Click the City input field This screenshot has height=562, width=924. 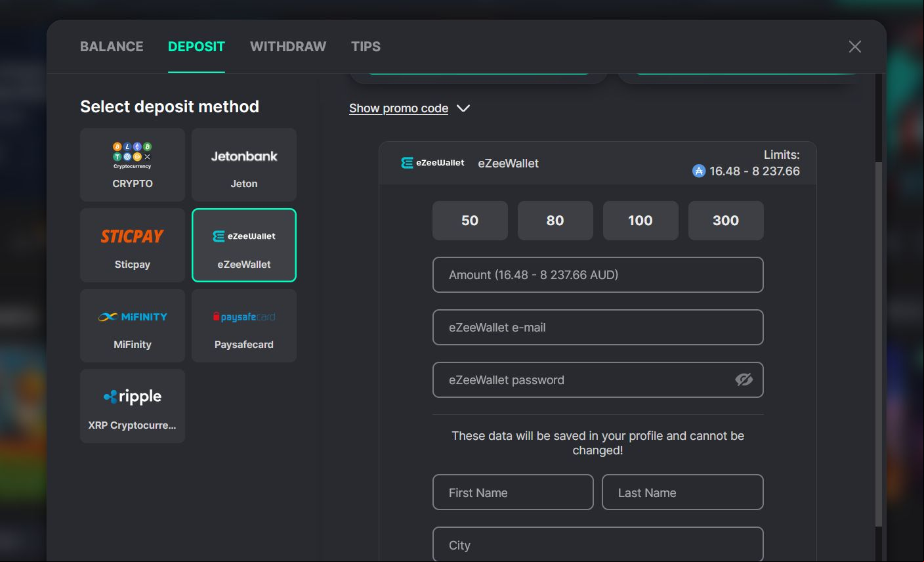[598, 545]
